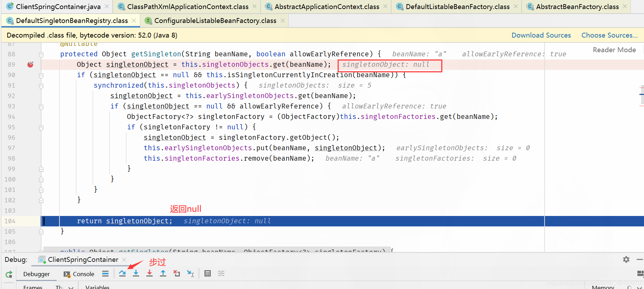This screenshot has height=289, width=644.
Task: Click fold end marker at line 105
Action: [x=41, y=232]
